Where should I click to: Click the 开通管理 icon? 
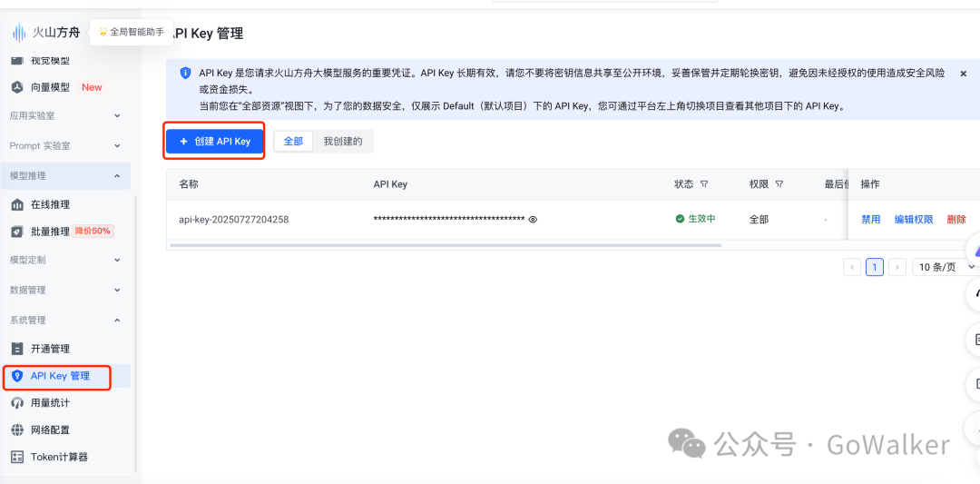(x=17, y=349)
